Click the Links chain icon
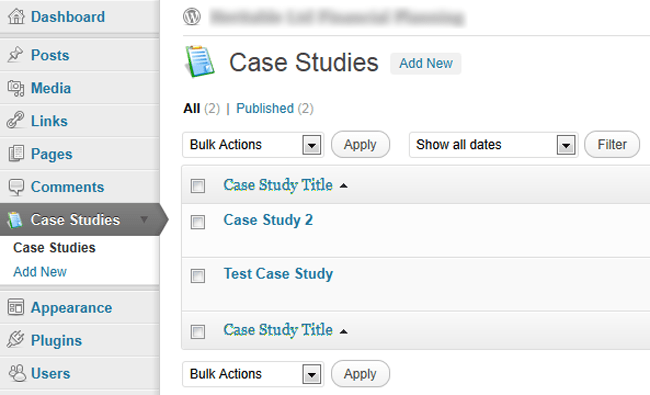 tap(15, 121)
